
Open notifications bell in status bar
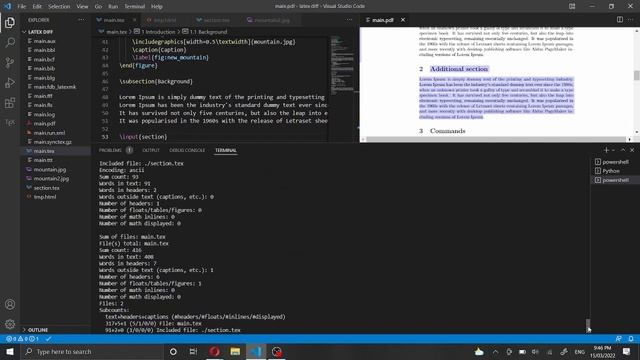point(631,339)
